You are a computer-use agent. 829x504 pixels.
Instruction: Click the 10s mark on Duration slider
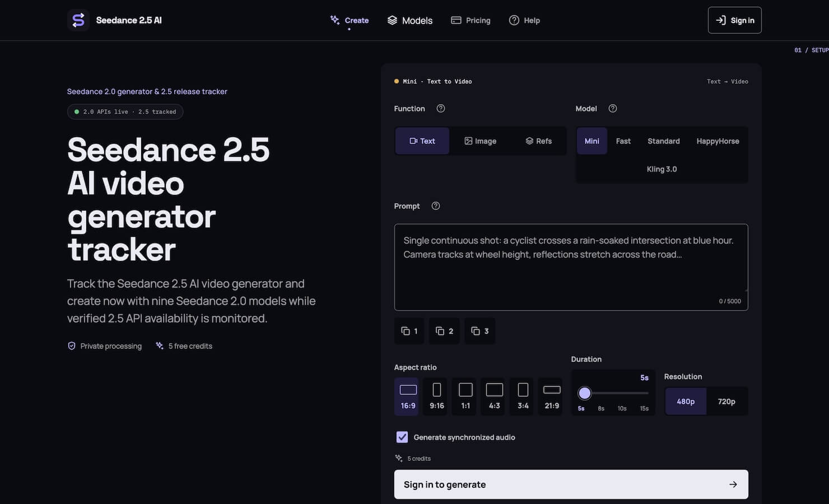622,409
